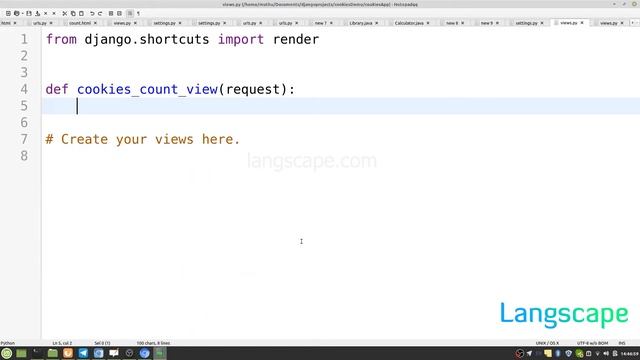This screenshot has width=640, height=360.
Task: Click the Redo arrow icon
Action: click(100, 13)
